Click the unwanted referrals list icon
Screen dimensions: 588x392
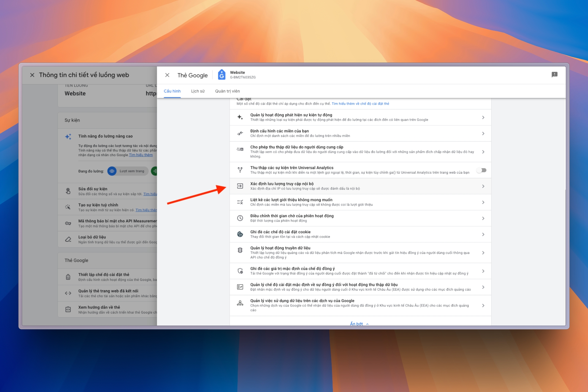(x=240, y=202)
